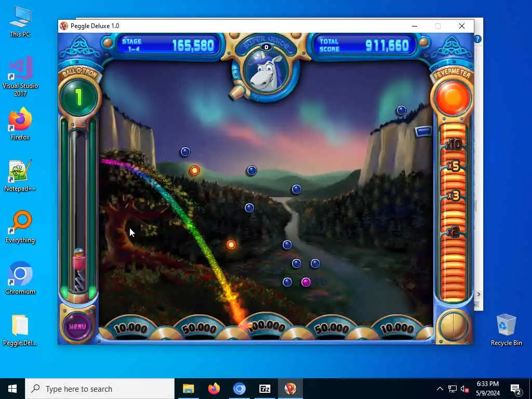Viewport: 532px width, 399px height.
Task: Expand the hidden system tray icons
Action: click(x=440, y=389)
